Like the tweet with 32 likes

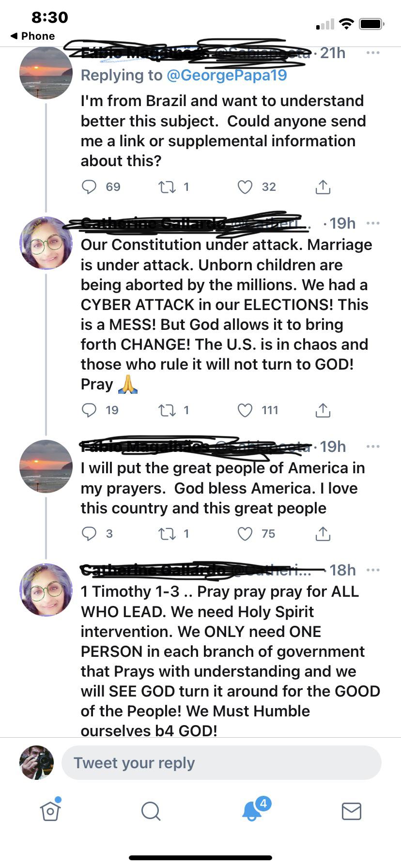pos(245,187)
